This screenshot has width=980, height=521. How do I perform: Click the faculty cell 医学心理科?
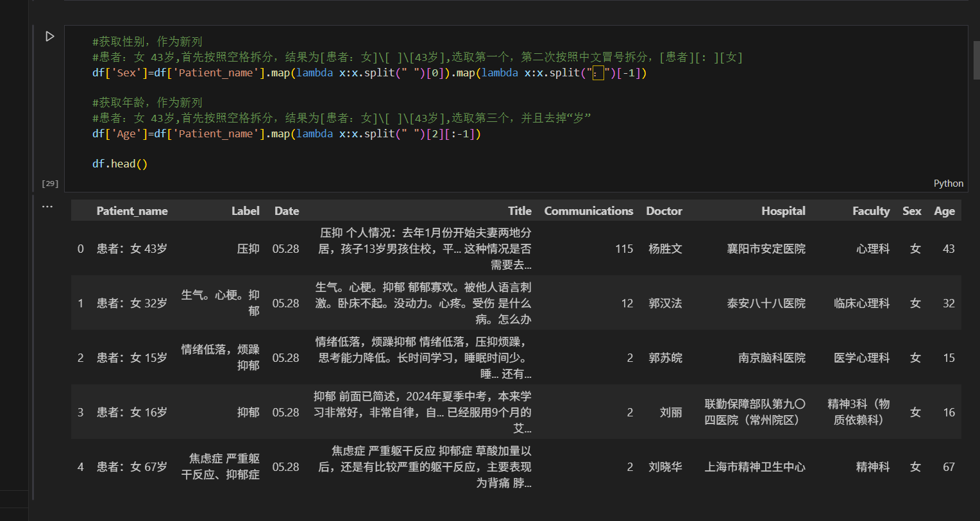tap(861, 357)
